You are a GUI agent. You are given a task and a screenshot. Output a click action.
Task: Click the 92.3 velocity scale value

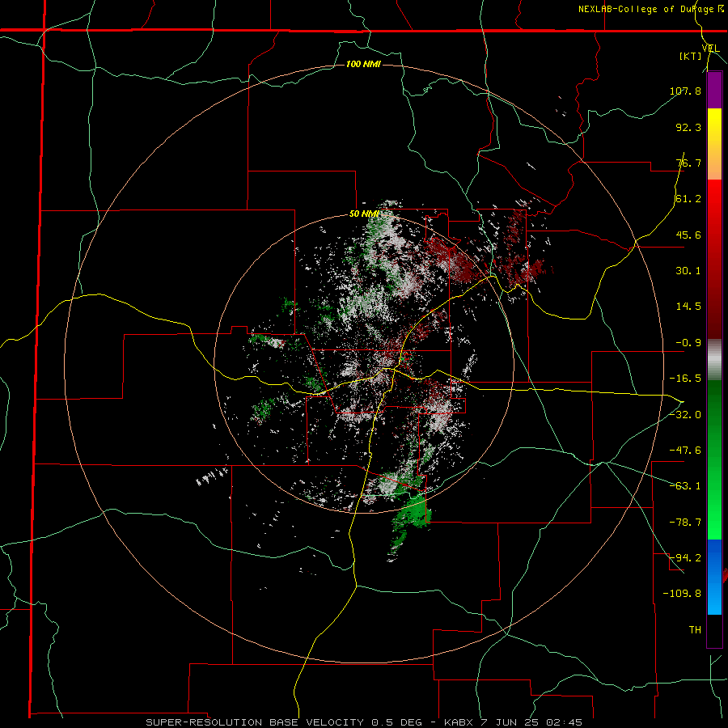click(x=688, y=127)
